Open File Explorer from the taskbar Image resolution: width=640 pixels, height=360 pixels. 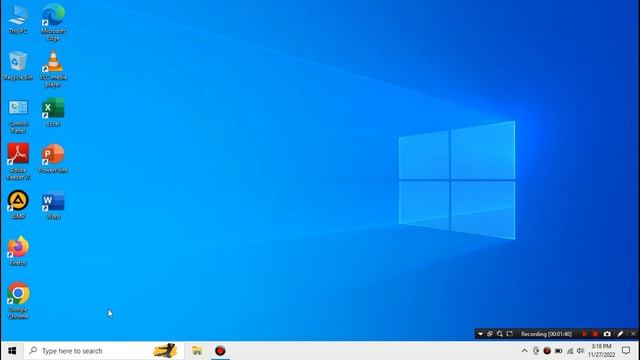pyautogui.click(x=197, y=351)
